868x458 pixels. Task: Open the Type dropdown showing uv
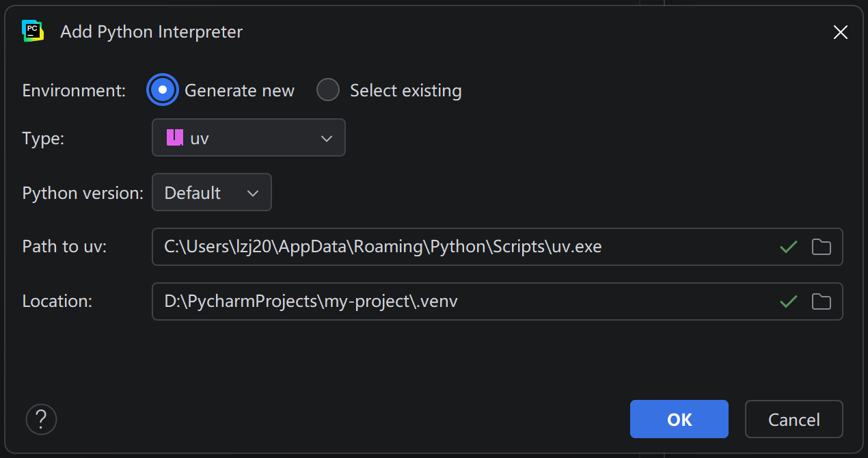(249, 137)
